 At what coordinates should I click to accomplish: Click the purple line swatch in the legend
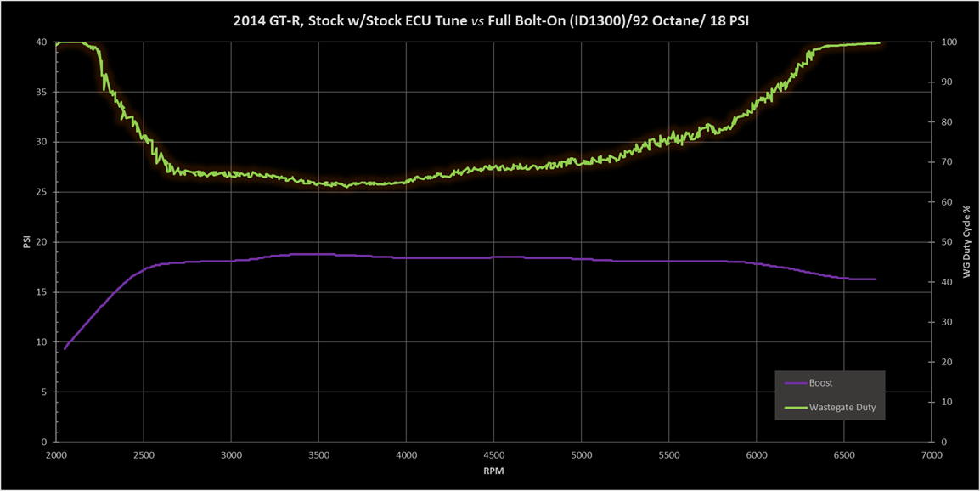click(796, 383)
